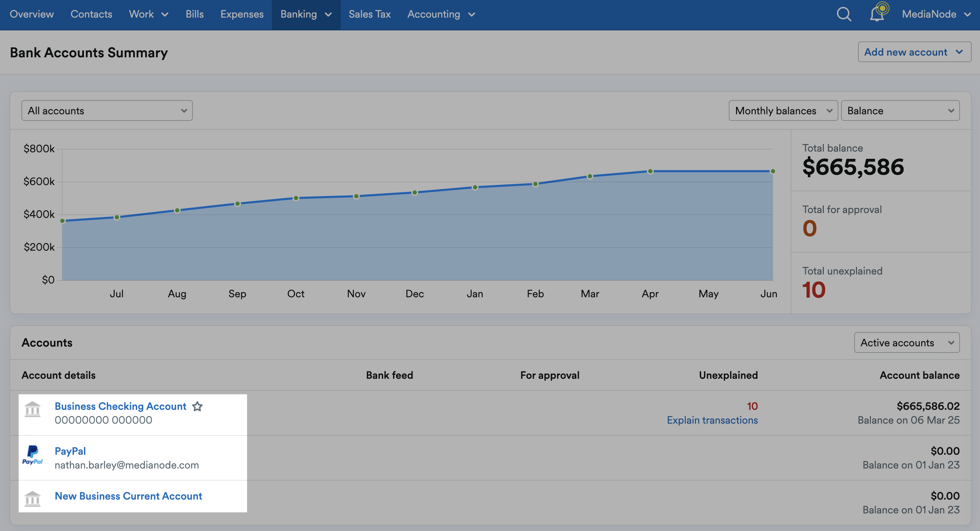
Task: Click the Total for approval value 0
Action: [x=810, y=229]
